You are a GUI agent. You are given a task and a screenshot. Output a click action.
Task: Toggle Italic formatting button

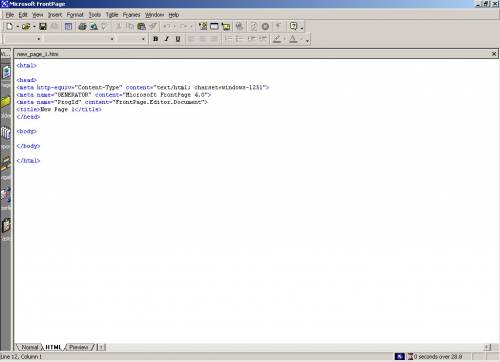(x=167, y=39)
